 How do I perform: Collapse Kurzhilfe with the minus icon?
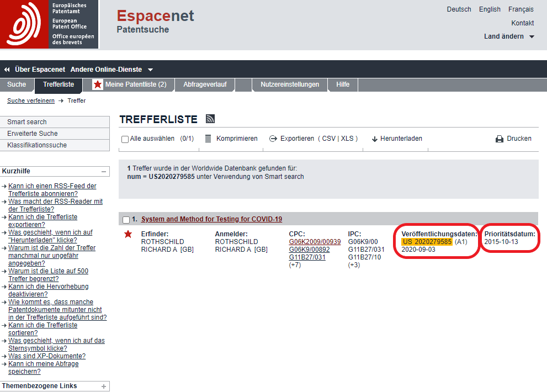pos(104,171)
